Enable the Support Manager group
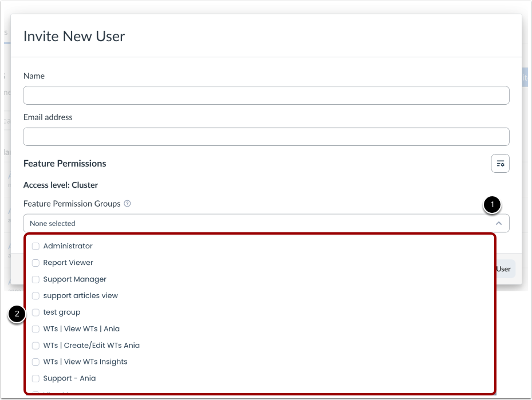The width and height of the screenshot is (532, 400). (x=36, y=279)
